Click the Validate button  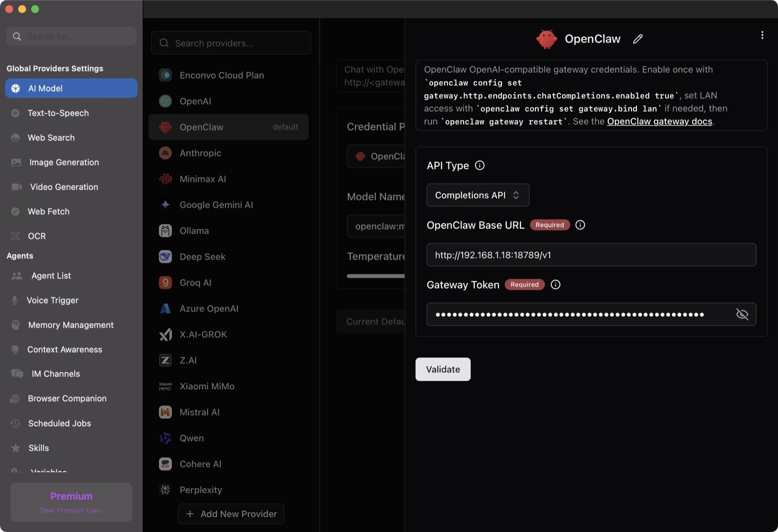443,369
